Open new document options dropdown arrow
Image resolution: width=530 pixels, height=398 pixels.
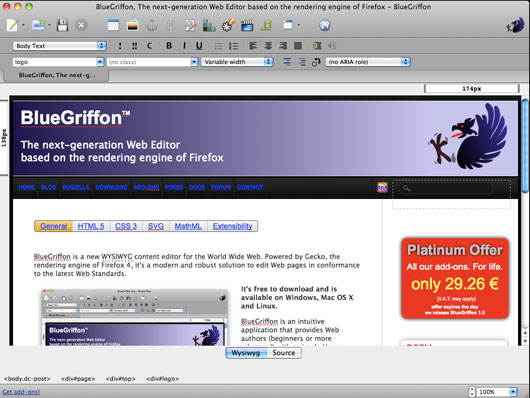point(23,25)
